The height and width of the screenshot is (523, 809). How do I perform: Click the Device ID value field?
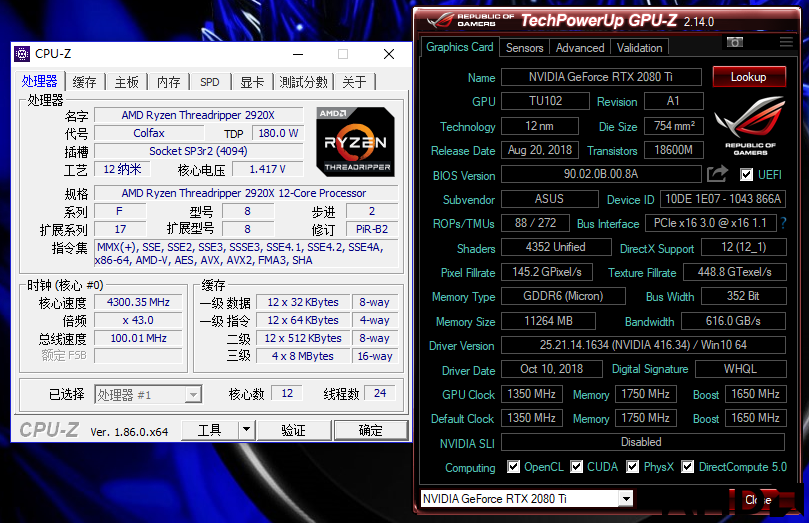(x=723, y=199)
